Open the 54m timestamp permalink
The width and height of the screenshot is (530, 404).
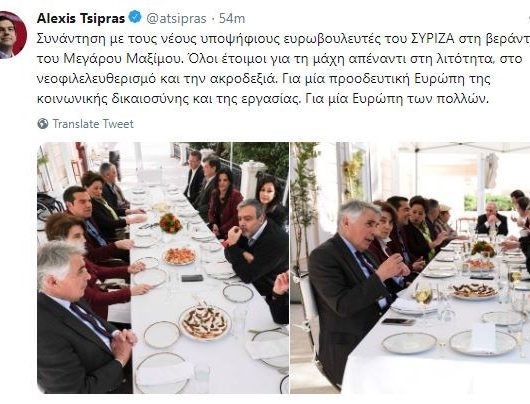232,18
